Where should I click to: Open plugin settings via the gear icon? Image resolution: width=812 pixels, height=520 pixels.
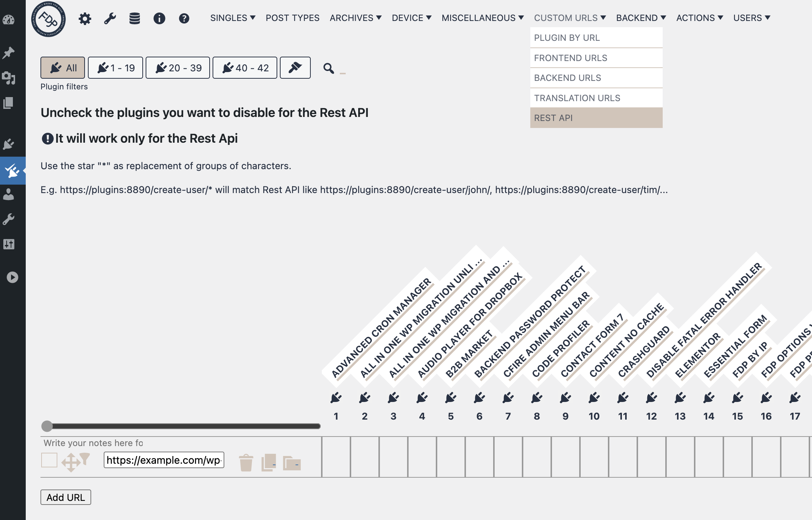[x=85, y=18]
